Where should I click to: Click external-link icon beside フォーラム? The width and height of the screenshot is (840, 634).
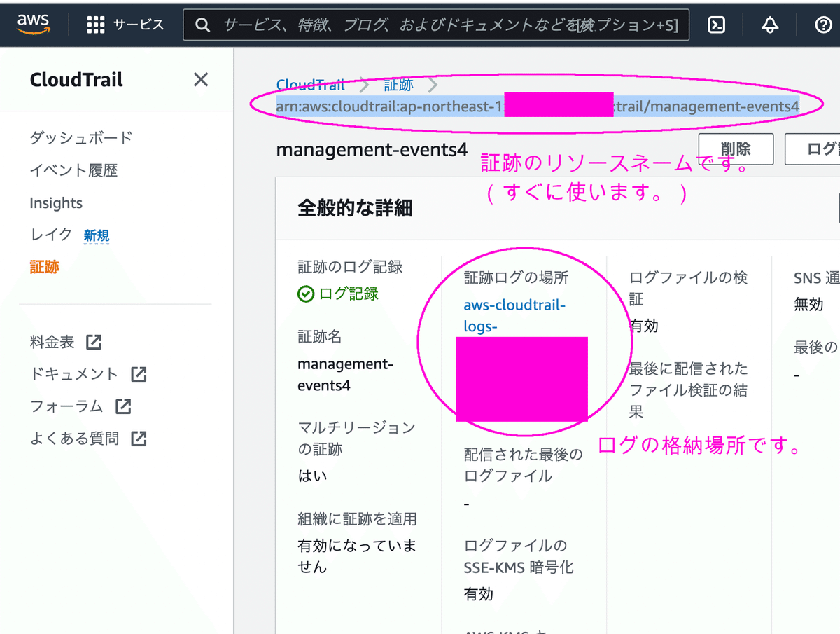click(x=123, y=406)
